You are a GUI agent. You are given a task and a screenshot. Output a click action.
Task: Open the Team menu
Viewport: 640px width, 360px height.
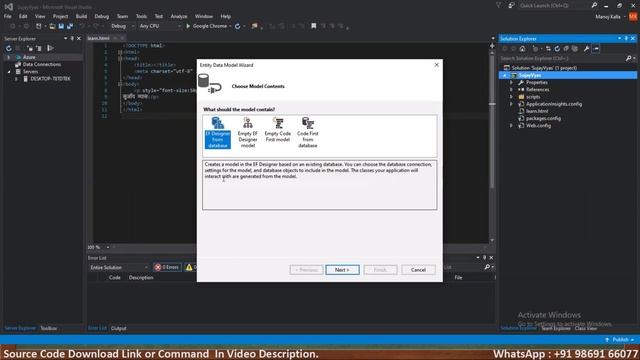(122, 16)
